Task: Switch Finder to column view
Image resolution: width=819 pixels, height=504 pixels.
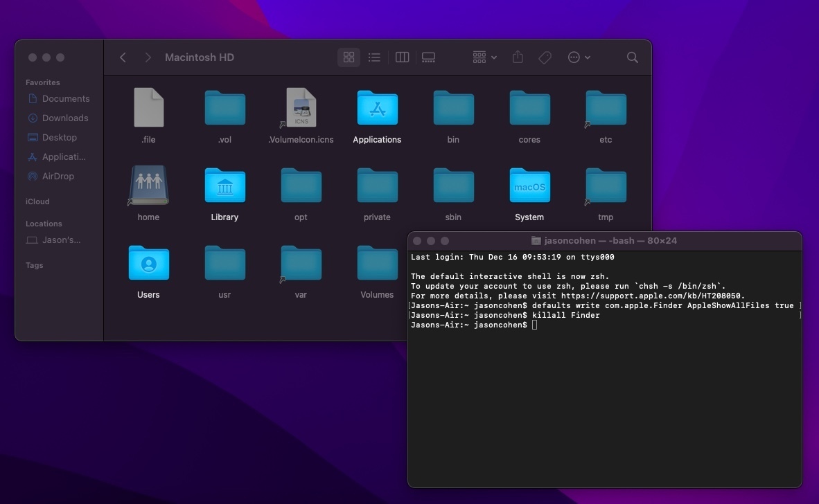Action: (x=401, y=57)
